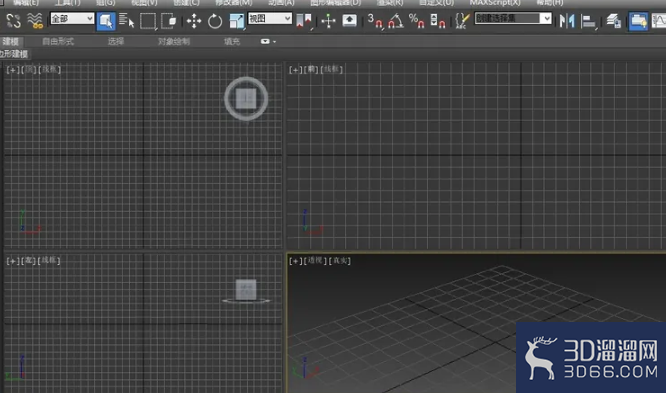Screen dimensions: 666x393
Task: Click the Select and Manipulate icon
Action: click(328, 21)
